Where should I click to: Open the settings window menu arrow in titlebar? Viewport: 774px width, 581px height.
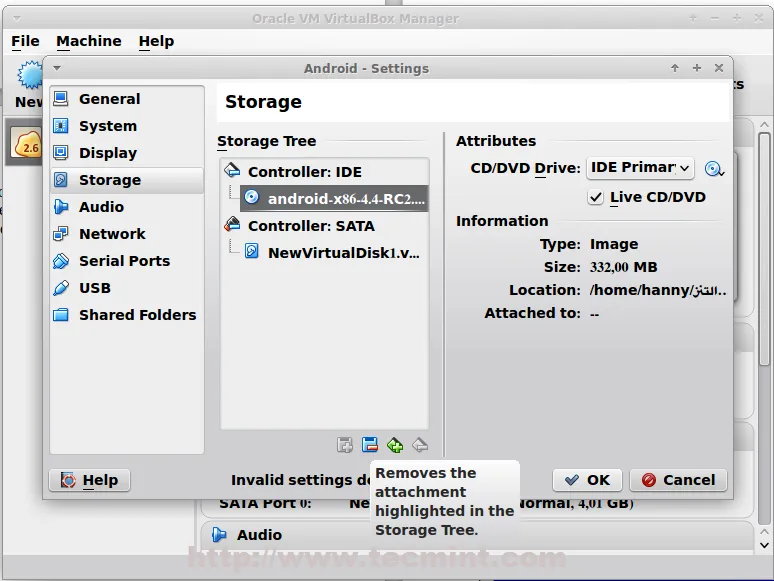coord(57,68)
